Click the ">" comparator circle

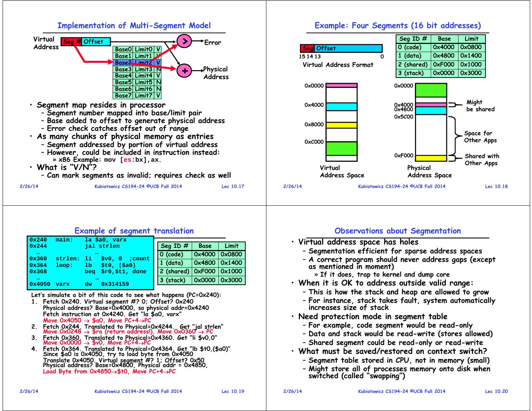185,41
